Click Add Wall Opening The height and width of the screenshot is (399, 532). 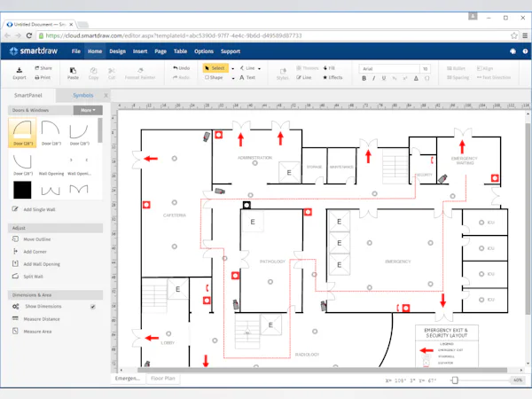(x=36, y=264)
